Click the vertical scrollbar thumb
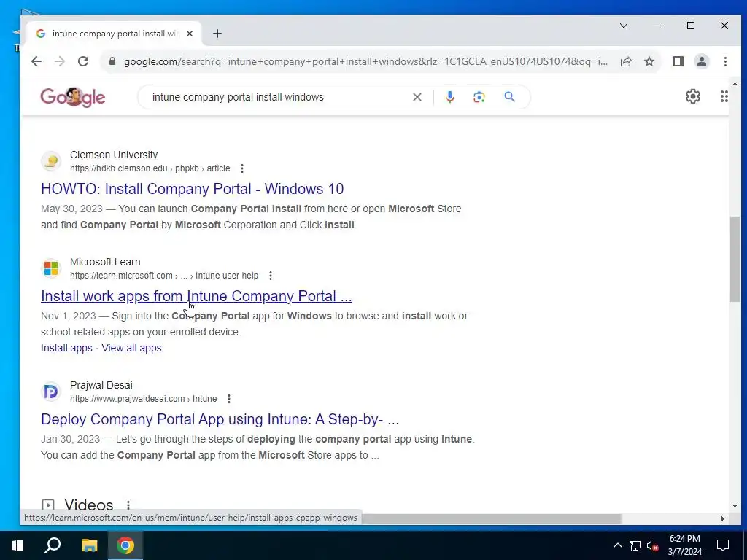 pyautogui.click(x=735, y=259)
